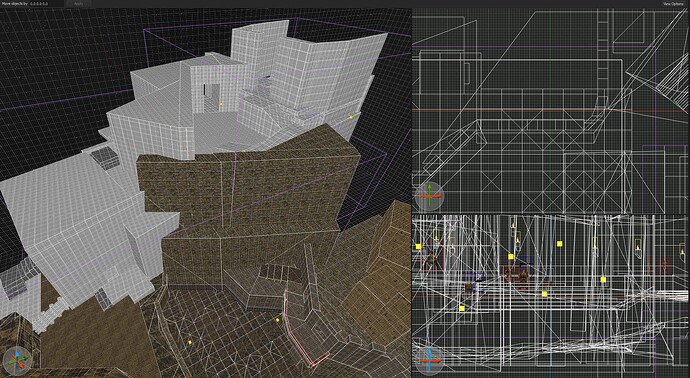The width and height of the screenshot is (690, 378).
Task: Click the top 2D view axis compass
Action: [x=429, y=196]
